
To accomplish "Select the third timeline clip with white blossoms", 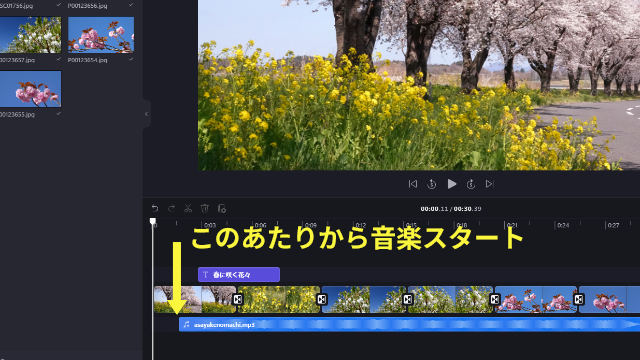I will tap(364, 300).
